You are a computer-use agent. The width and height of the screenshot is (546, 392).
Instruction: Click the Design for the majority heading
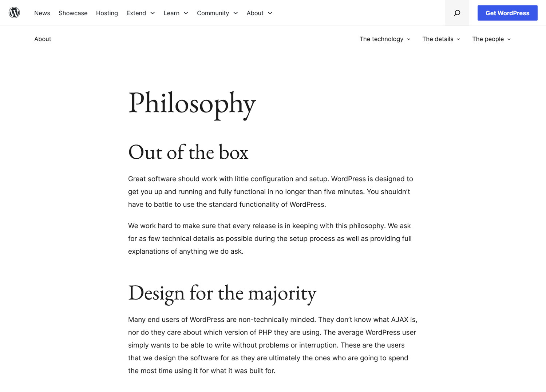click(222, 293)
